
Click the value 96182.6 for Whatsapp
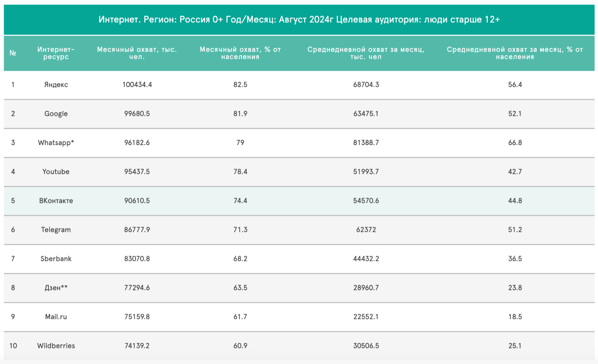point(137,143)
